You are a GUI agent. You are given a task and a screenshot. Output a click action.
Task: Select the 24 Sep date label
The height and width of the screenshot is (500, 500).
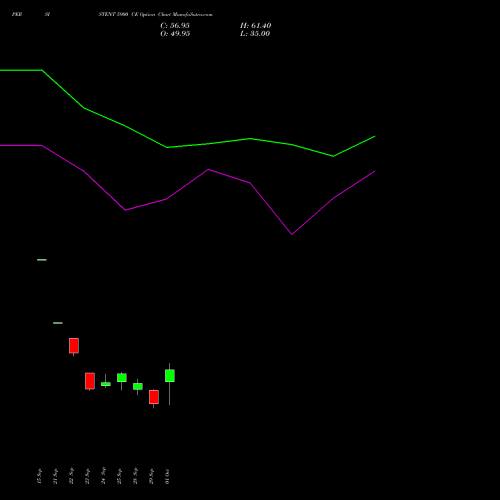pos(103,476)
